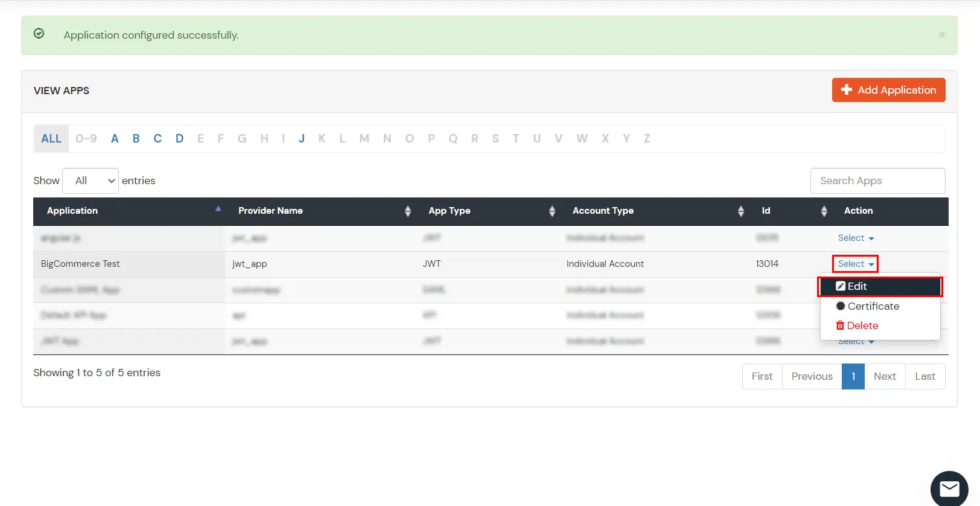Choose Edit from the action menu
This screenshot has width=980, height=506.
point(880,286)
